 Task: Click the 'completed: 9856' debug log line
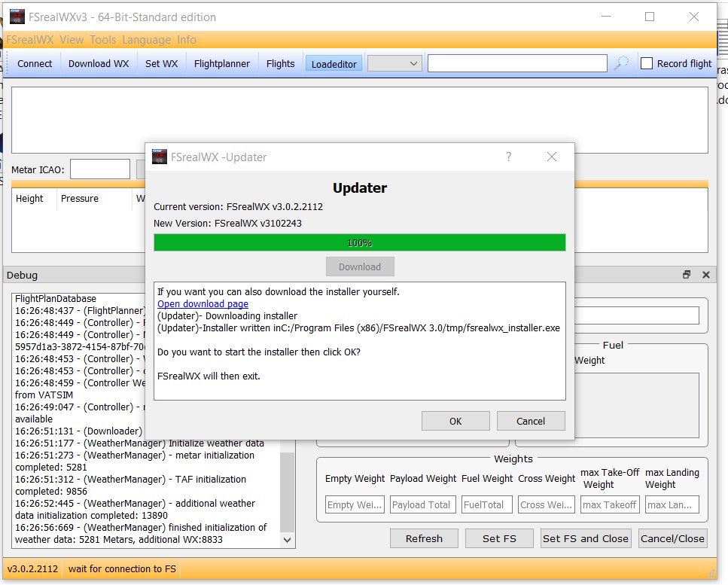click(x=51, y=492)
